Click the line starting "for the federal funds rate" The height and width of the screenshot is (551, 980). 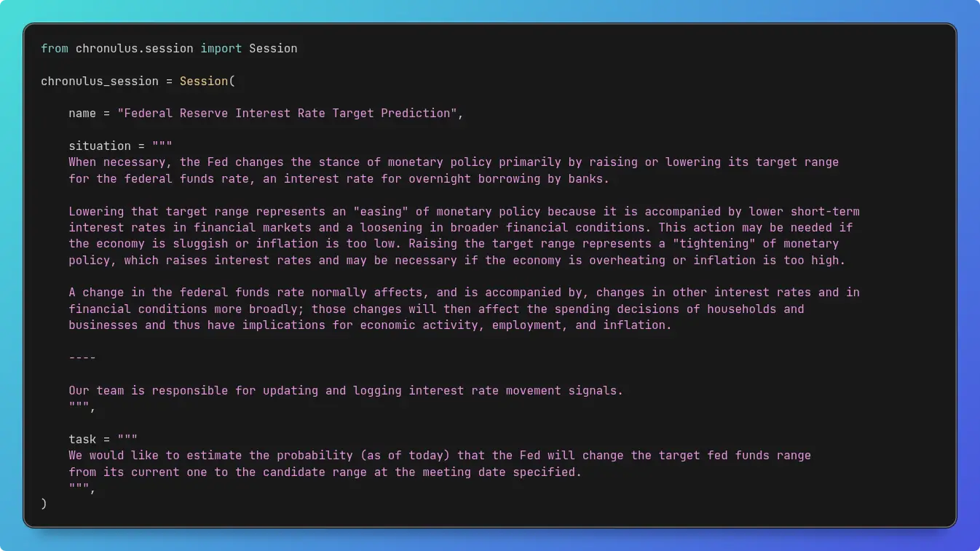339,179
